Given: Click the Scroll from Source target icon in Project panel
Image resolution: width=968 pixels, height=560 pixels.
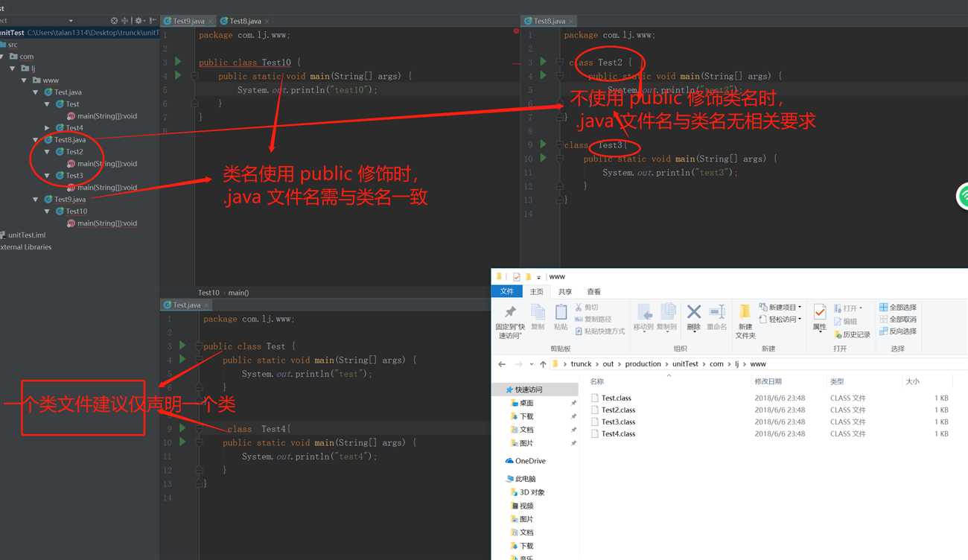Looking at the screenshot, I should click(114, 21).
